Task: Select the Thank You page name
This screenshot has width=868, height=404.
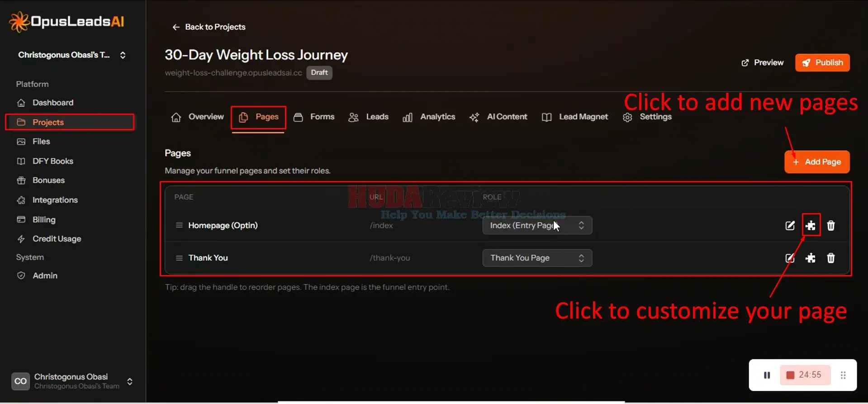Action: pos(208,258)
